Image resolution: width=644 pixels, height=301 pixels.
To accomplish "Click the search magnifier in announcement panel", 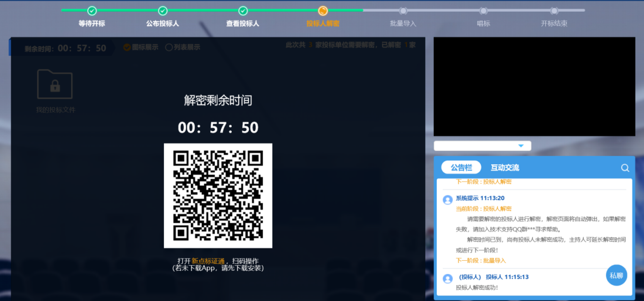I will pos(625,168).
